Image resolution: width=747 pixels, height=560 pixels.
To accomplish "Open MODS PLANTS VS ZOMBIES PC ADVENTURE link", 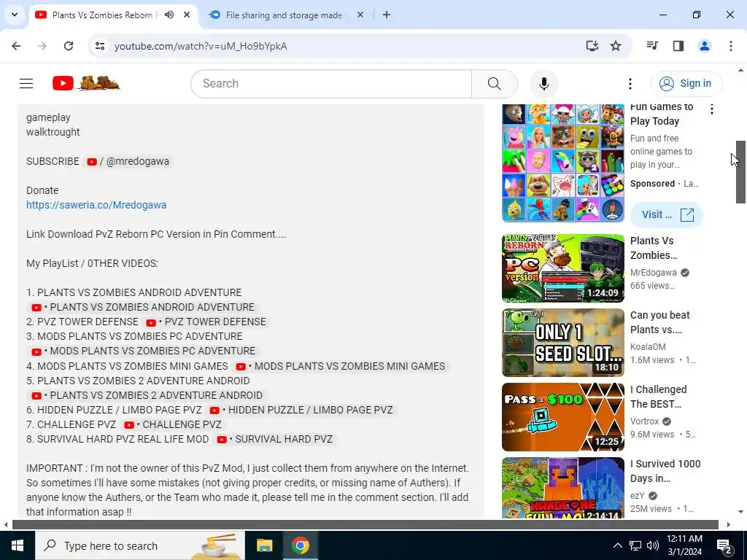I will [143, 351].
